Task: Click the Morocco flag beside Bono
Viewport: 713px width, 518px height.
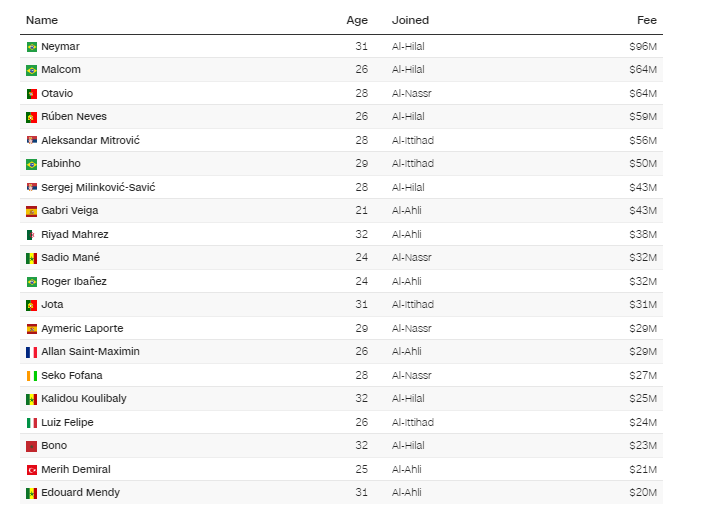Action: pos(31,446)
